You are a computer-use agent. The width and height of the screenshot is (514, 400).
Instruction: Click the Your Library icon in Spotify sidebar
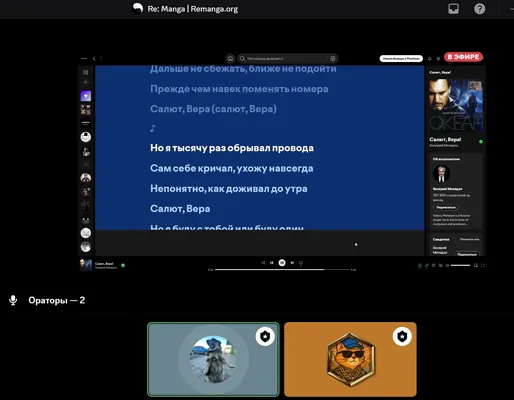[x=86, y=72]
